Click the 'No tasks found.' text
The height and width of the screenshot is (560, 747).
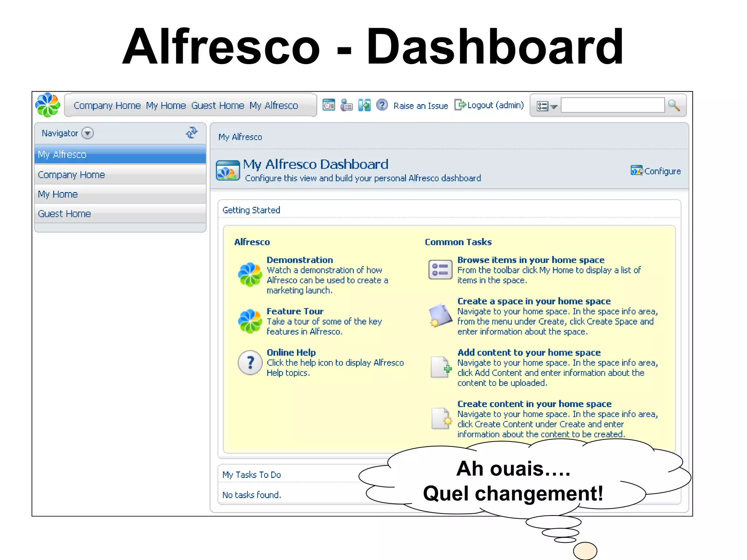coord(252,495)
